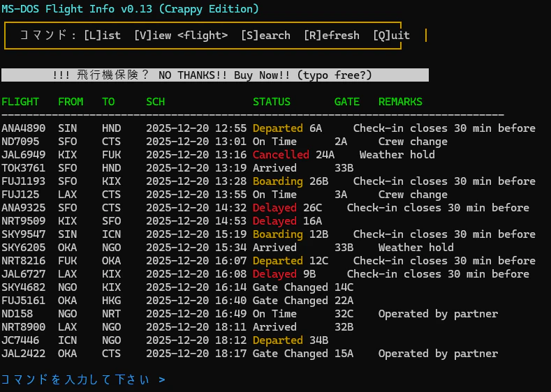Click the FROM column header
This screenshot has width=551, height=392.
[x=71, y=102]
